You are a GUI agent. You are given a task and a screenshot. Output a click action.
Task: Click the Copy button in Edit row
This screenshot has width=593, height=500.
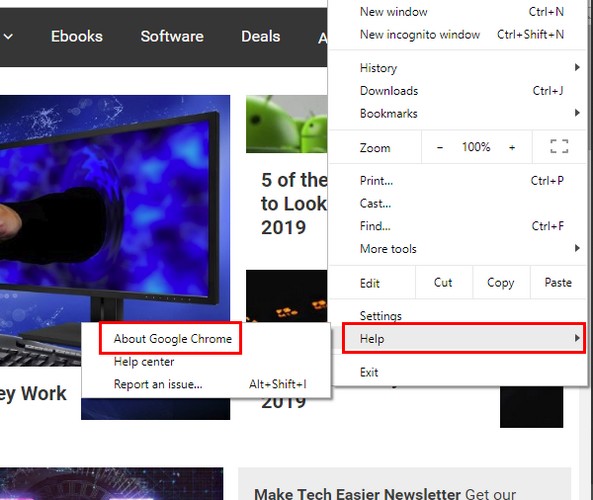point(500,283)
